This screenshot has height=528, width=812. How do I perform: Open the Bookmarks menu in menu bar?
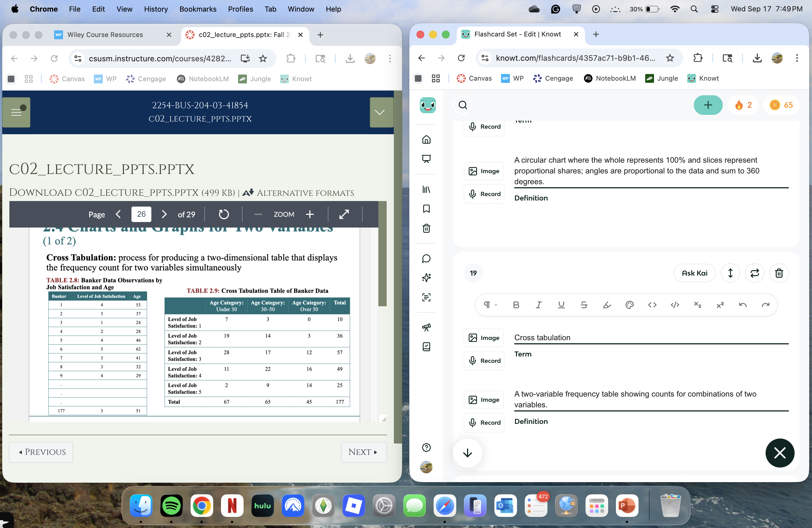click(x=198, y=9)
